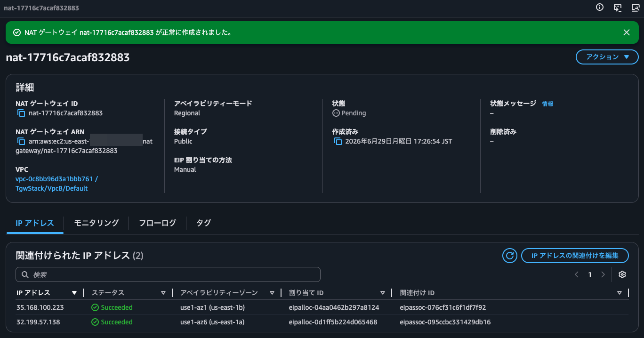Click the Manual EIP allocation value
This screenshot has height=338, width=644.
click(x=185, y=169)
